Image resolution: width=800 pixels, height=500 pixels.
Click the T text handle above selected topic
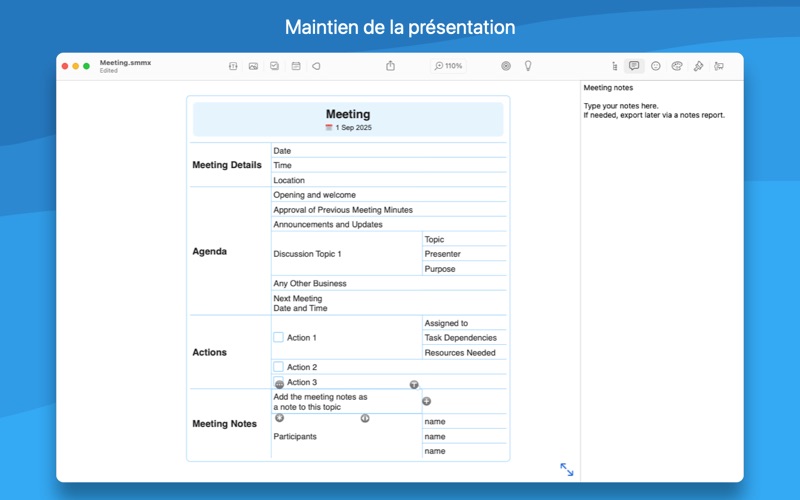point(414,384)
